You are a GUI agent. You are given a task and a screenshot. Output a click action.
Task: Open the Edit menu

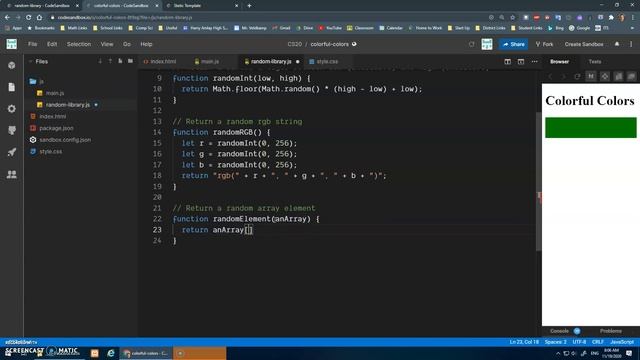point(52,44)
